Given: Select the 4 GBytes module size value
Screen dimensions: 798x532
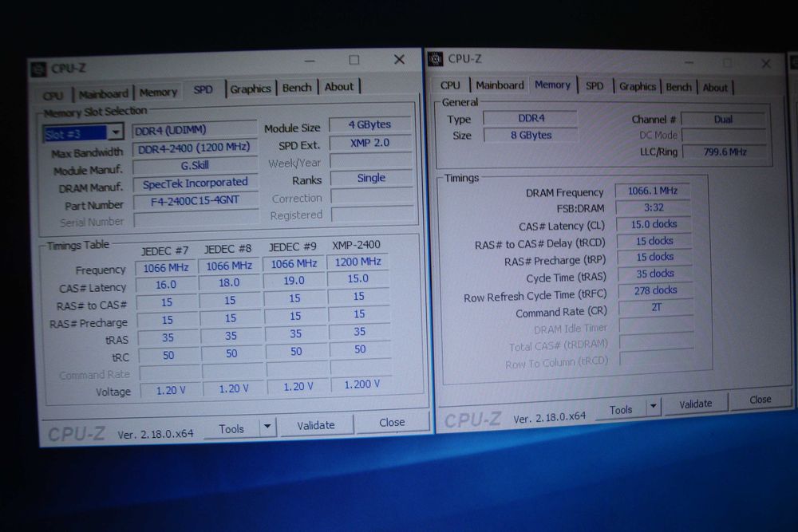Looking at the screenshot, I should [370, 124].
